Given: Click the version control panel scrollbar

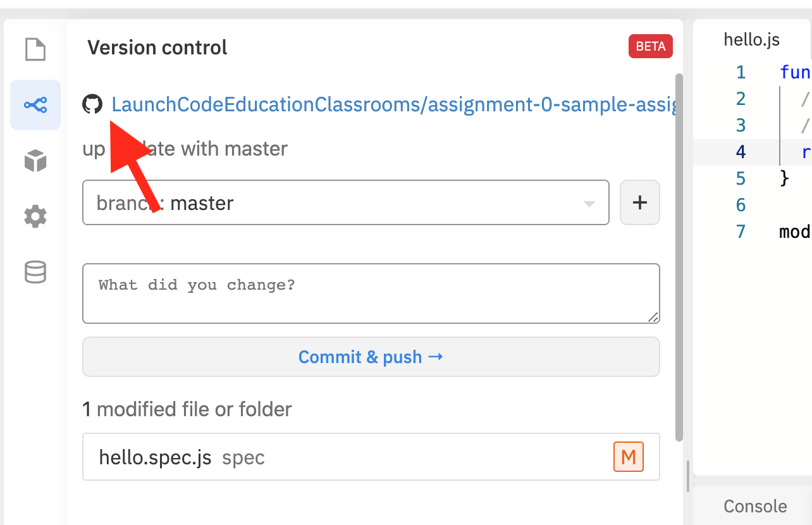Looking at the screenshot, I should click(679, 253).
